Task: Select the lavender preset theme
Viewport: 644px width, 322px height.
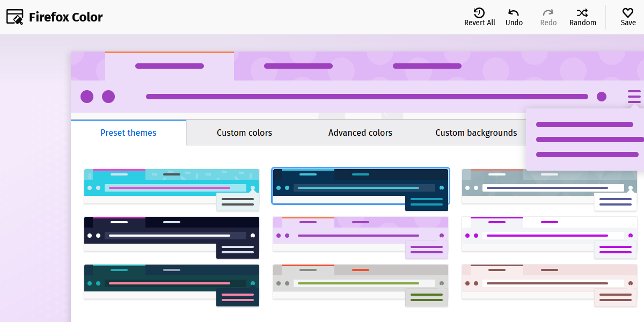Action: point(360,234)
